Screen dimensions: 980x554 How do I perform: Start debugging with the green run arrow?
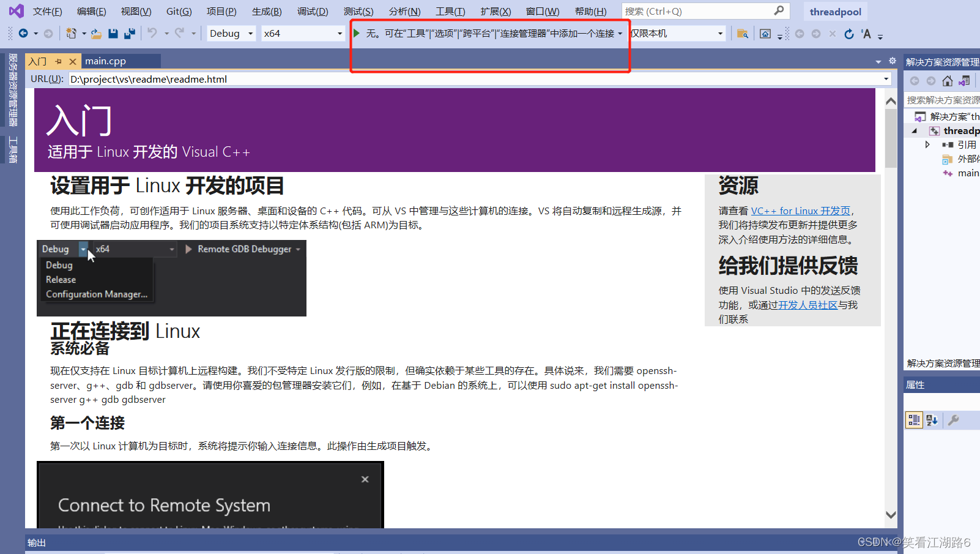coord(357,34)
